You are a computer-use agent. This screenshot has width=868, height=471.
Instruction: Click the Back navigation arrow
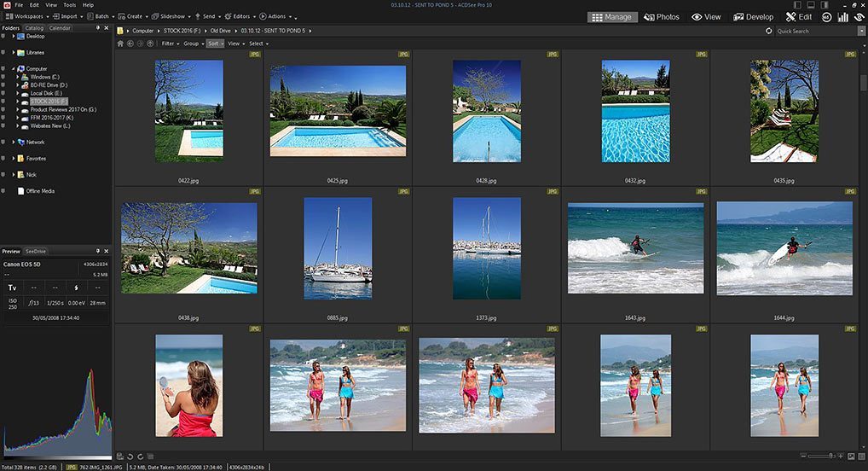(x=130, y=44)
